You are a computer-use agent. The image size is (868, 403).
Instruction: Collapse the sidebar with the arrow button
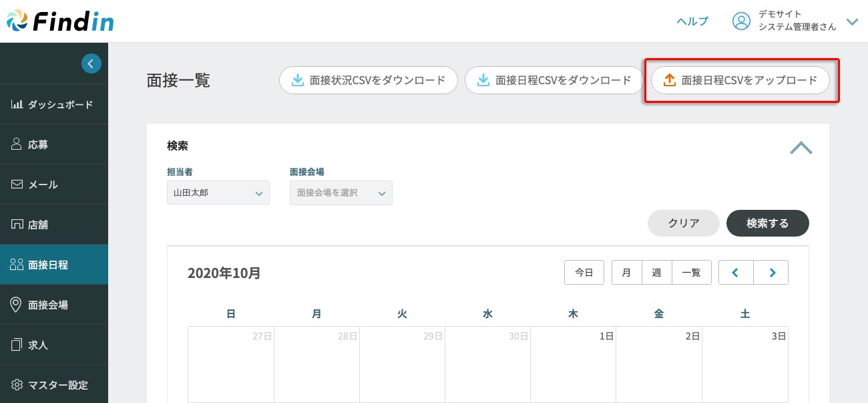[91, 63]
